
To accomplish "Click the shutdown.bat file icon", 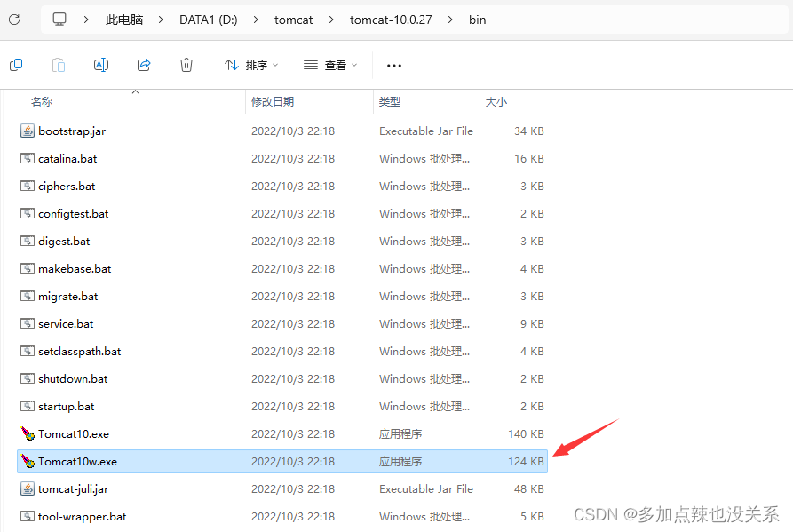I will point(28,378).
